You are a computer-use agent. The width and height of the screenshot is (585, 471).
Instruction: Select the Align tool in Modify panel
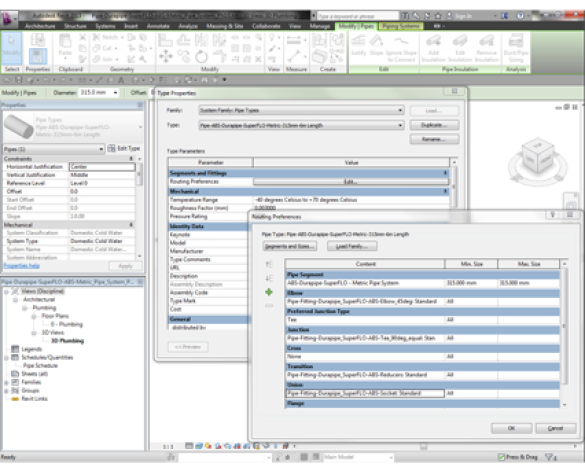tap(165, 39)
